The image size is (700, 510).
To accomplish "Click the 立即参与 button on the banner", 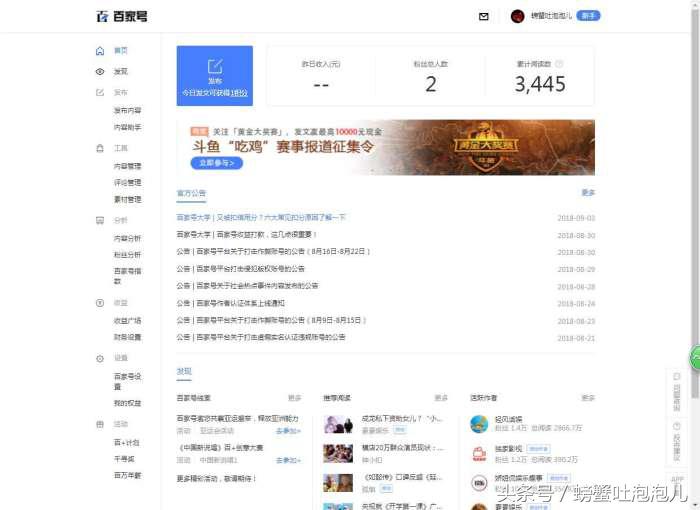I will 217,163.
